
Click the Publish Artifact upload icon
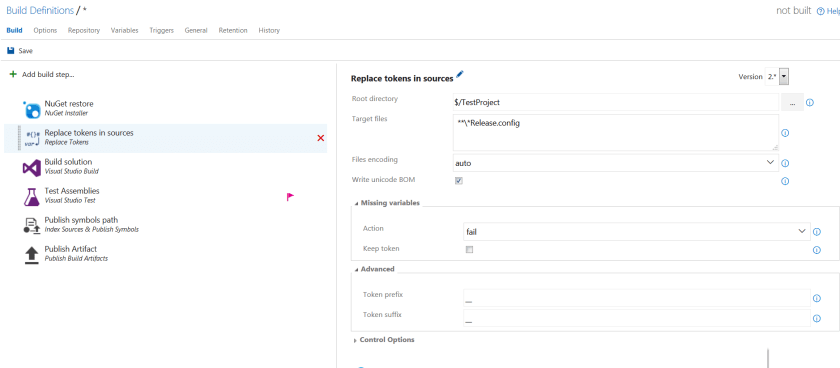[32, 254]
